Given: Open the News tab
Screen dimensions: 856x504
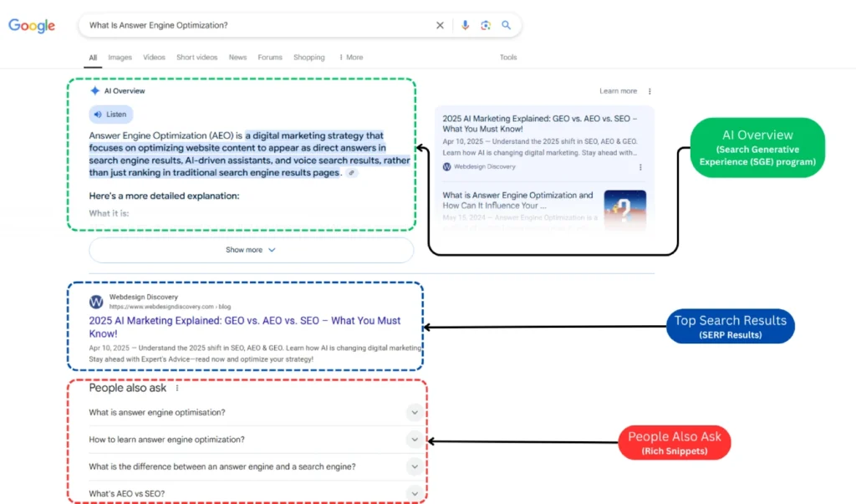Looking at the screenshot, I should pos(237,58).
